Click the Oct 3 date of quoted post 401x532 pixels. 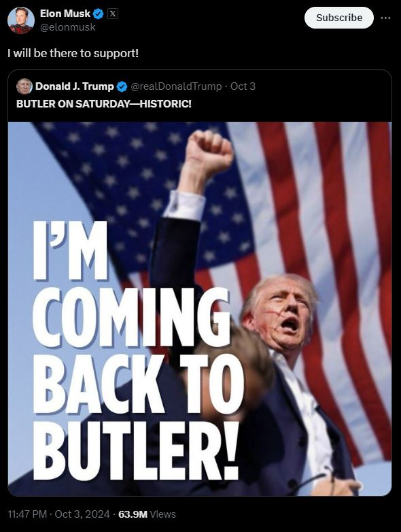point(243,86)
